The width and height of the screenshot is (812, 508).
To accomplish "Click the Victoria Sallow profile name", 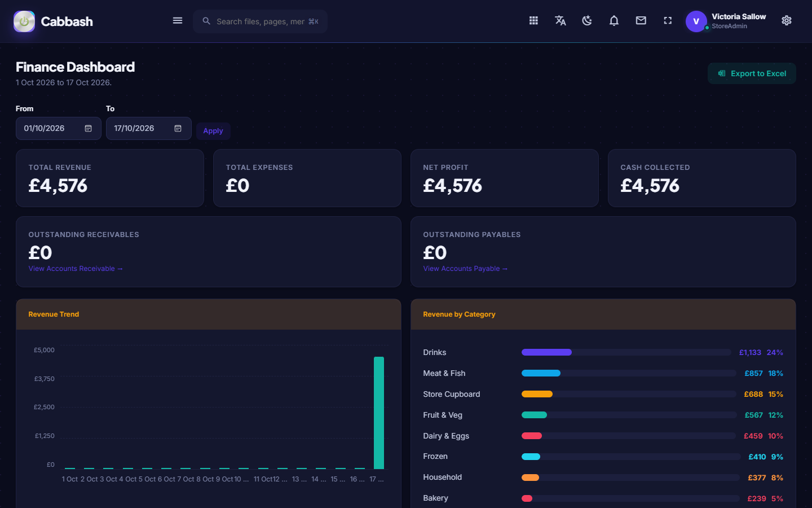I will click(739, 17).
